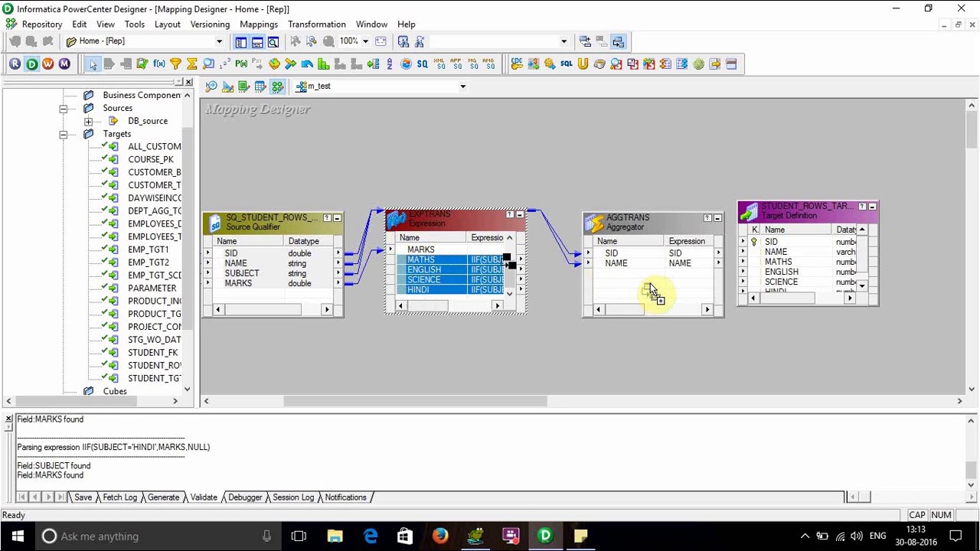Switch to Mapping Designer workspace tool
This screenshot has width=980, height=551.
[x=277, y=86]
